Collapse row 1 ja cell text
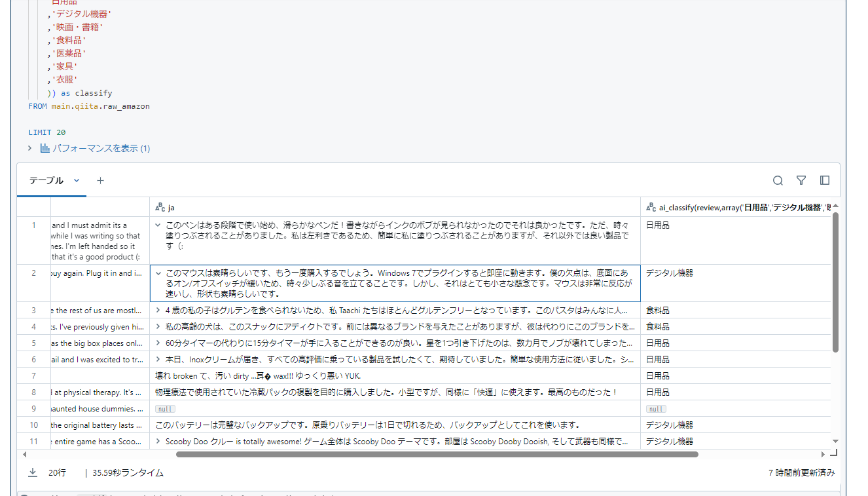The image size is (868, 496). coord(158,225)
